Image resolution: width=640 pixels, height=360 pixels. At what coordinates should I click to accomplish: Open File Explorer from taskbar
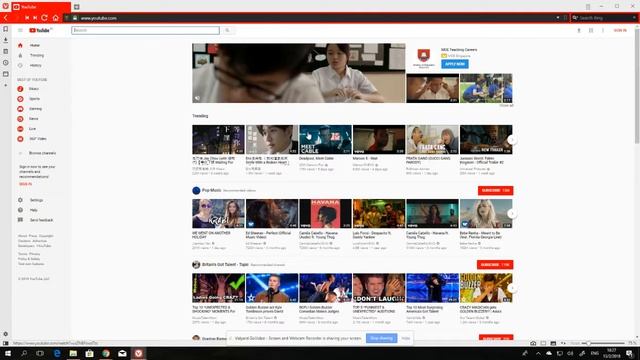click(73, 353)
